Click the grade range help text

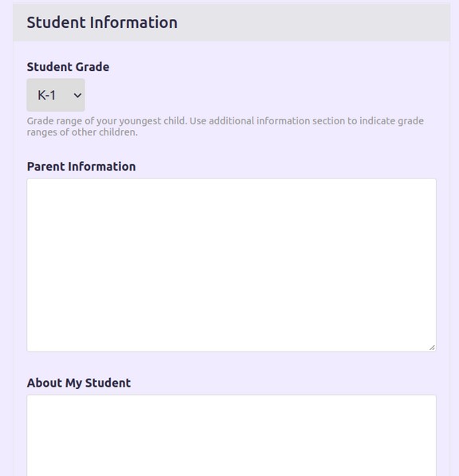[226, 126]
